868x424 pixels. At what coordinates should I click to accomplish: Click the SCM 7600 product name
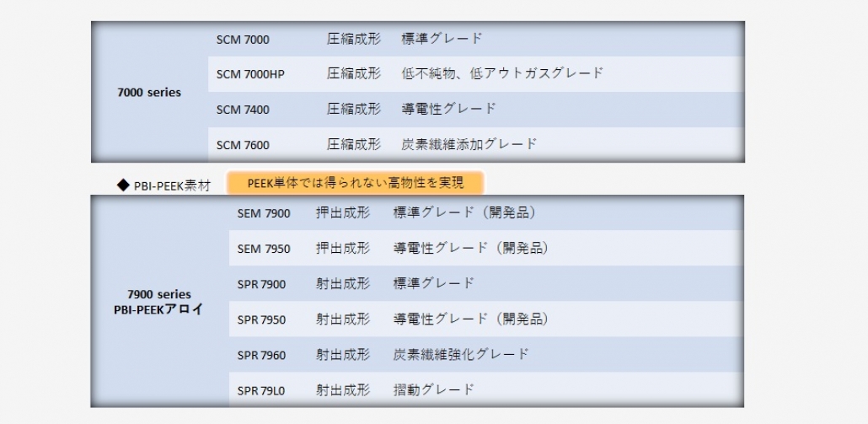[x=243, y=145]
